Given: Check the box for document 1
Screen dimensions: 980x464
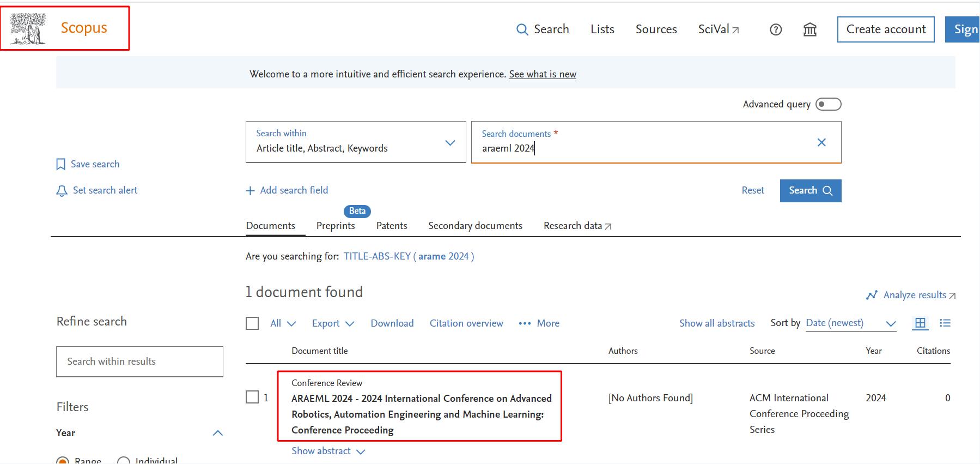Looking at the screenshot, I should [252, 397].
